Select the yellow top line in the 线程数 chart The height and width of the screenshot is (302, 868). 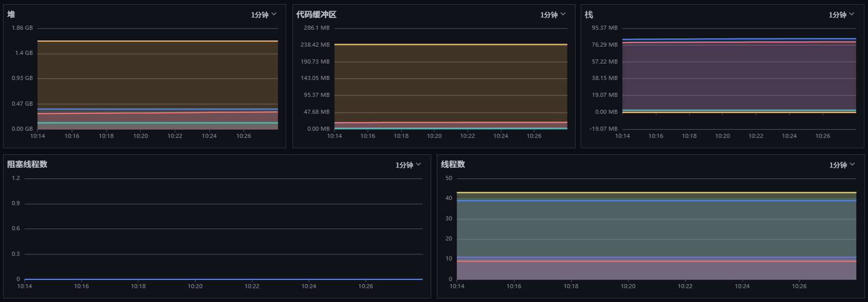[657, 193]
